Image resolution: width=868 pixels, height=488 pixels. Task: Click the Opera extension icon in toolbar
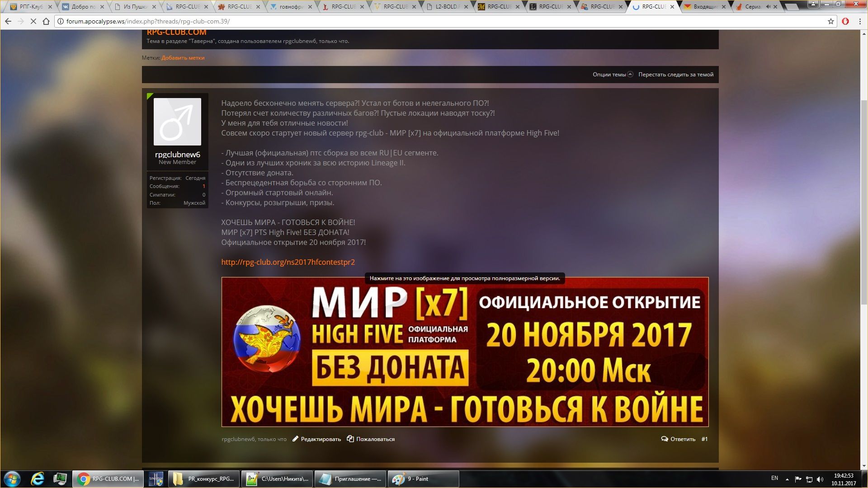pos(845,21)
